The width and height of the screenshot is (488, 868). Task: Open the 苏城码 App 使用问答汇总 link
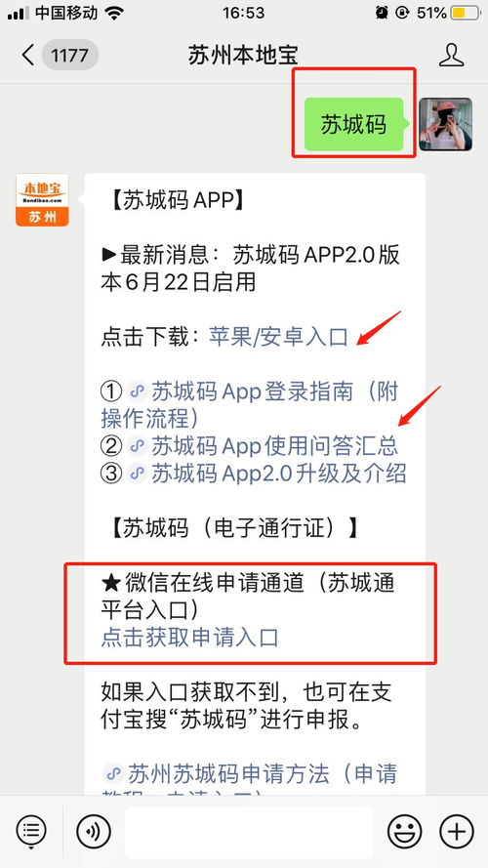[x=274, y=446]
